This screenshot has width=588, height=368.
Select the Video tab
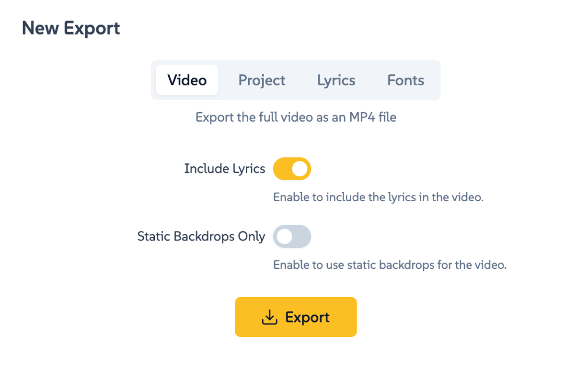[x=187, y=80]
